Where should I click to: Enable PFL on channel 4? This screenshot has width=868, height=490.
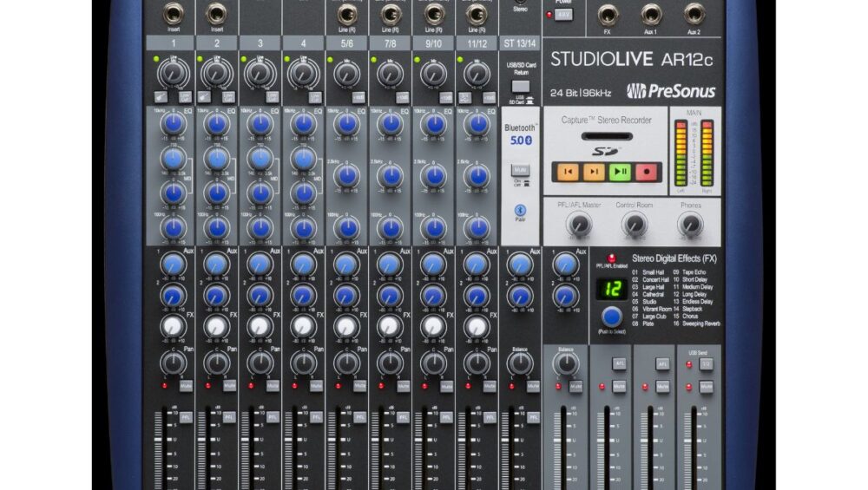point(316,417)
